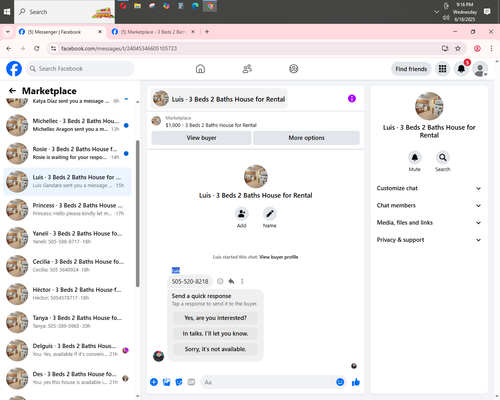Add people with the Add icon

(241, 213)
